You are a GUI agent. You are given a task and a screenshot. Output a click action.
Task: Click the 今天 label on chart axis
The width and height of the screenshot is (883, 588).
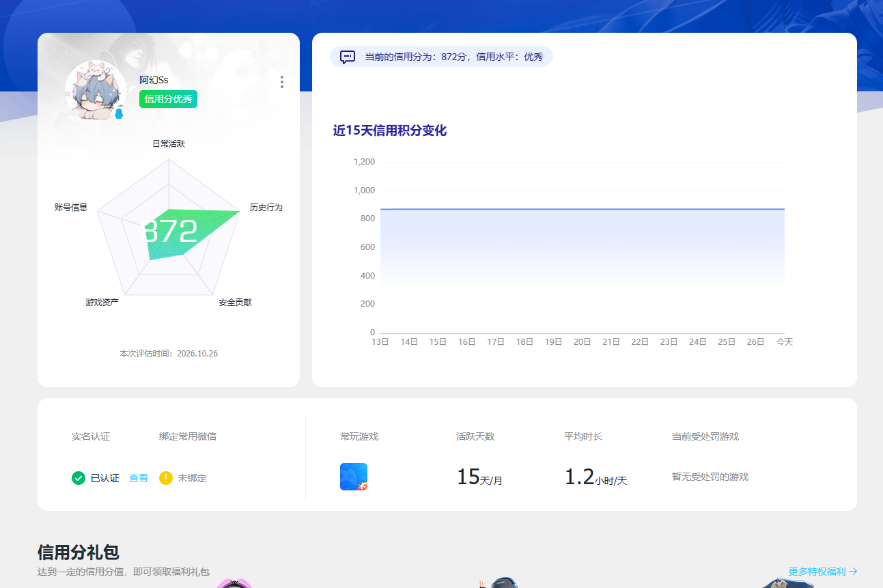pyautogui.click(x=784, y=341)
